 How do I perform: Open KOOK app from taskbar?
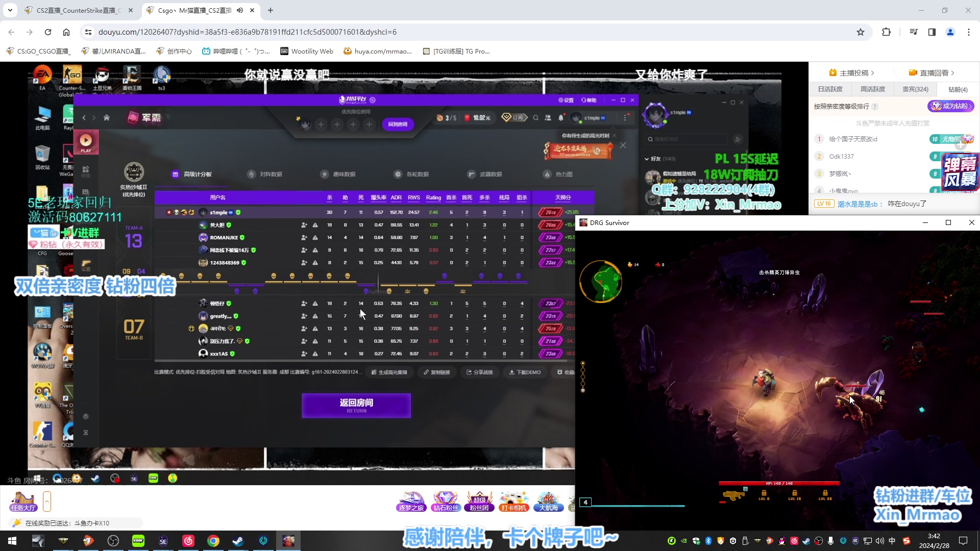tap(138, 541)
